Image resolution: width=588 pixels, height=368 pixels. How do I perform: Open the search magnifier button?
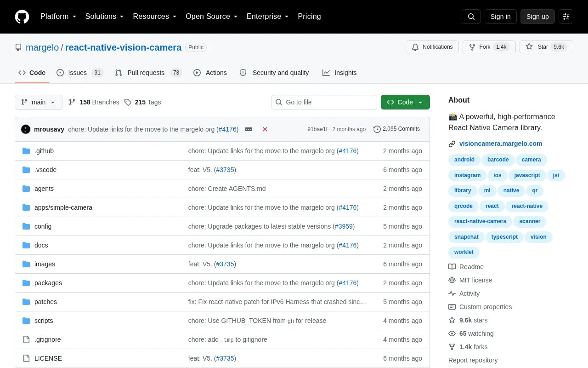(471, 17)
